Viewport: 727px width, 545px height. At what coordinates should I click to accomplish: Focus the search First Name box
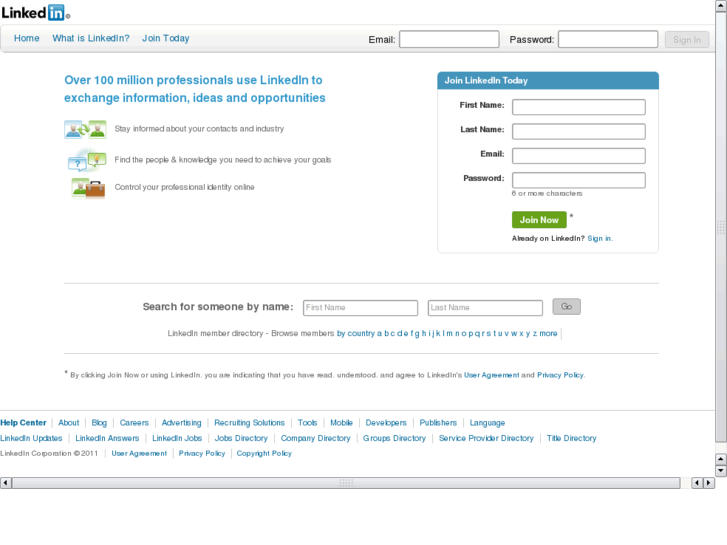(x=360, y=308)
